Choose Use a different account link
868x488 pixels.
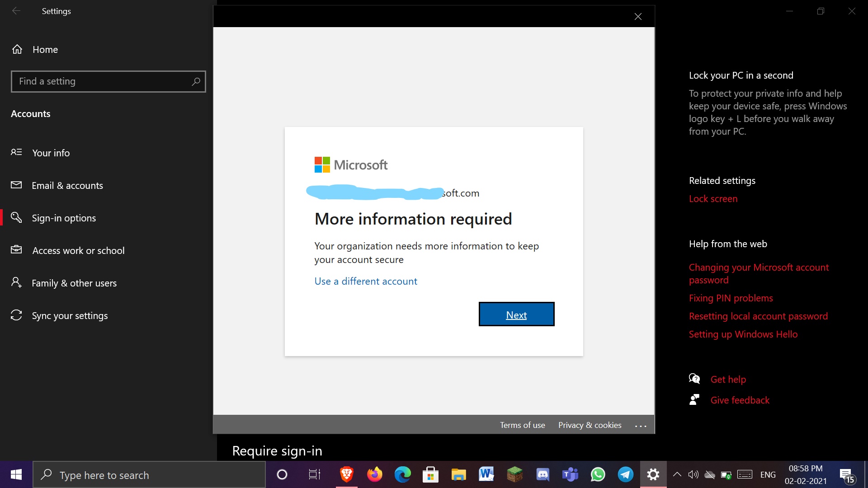[x=366, y=281]
